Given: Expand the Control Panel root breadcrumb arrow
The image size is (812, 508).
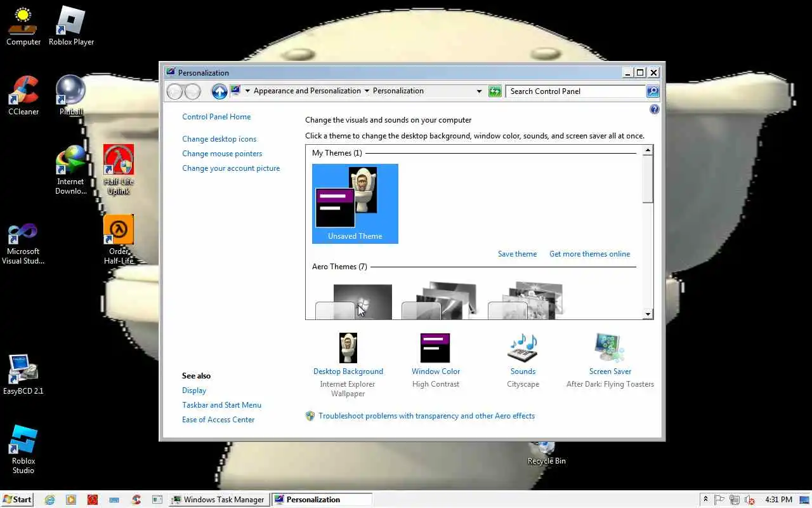Looking at the screenshot, I should tap(247, 91).
